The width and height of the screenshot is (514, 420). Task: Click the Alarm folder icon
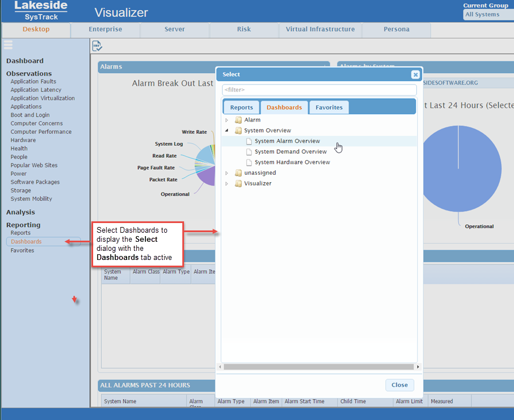(239, 120)
